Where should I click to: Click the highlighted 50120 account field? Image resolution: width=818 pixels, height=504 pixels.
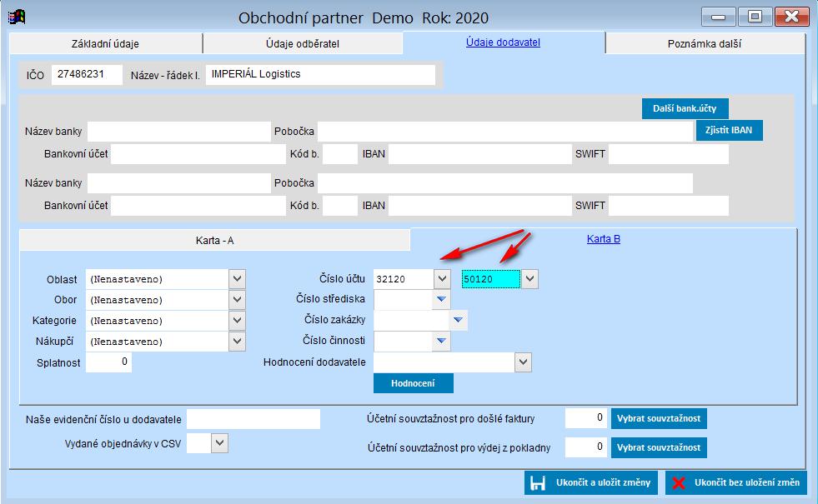pyautogui.click(x=491, y=279)
